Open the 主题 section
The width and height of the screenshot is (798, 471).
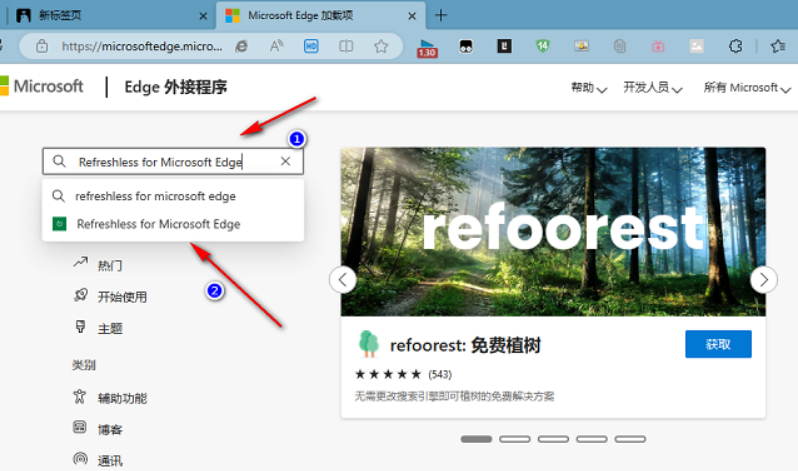coord(109,328)
